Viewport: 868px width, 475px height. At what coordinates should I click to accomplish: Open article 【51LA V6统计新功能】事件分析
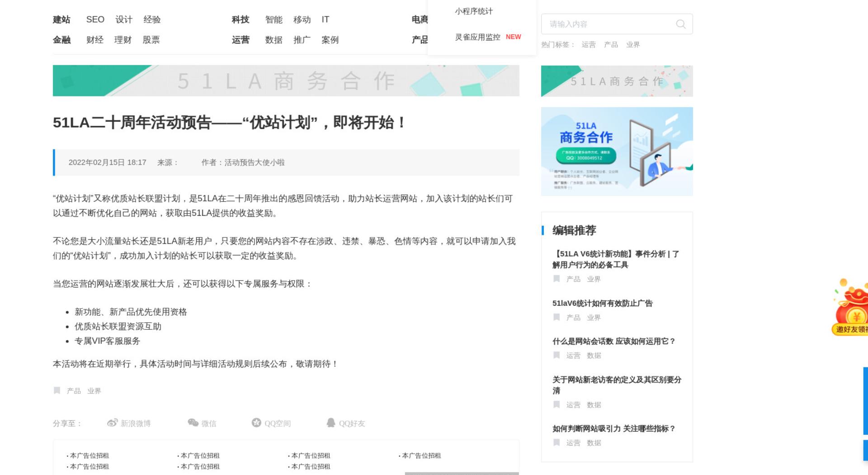click(616, 259)
